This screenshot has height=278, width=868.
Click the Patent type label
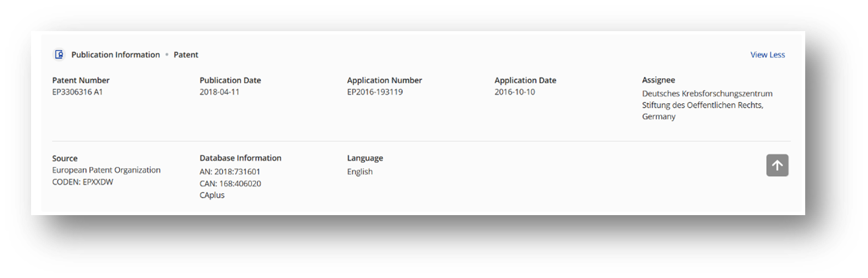(186, 55)
